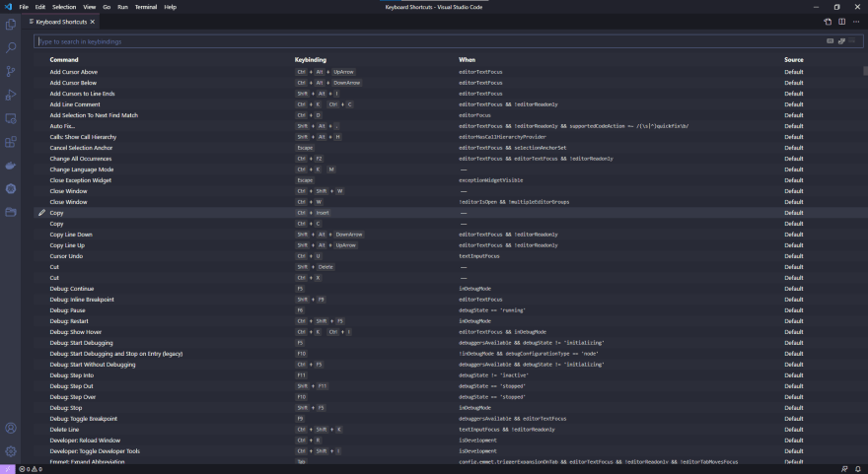Open the Run menu
The image size is (868, 474).
coord(123,7)
